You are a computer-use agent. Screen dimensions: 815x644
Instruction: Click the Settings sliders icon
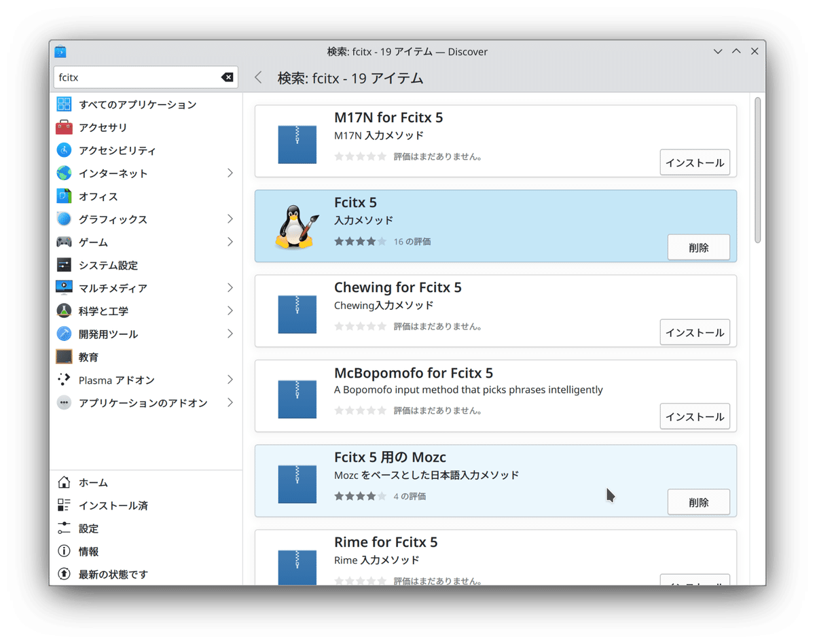click(64, 529)
